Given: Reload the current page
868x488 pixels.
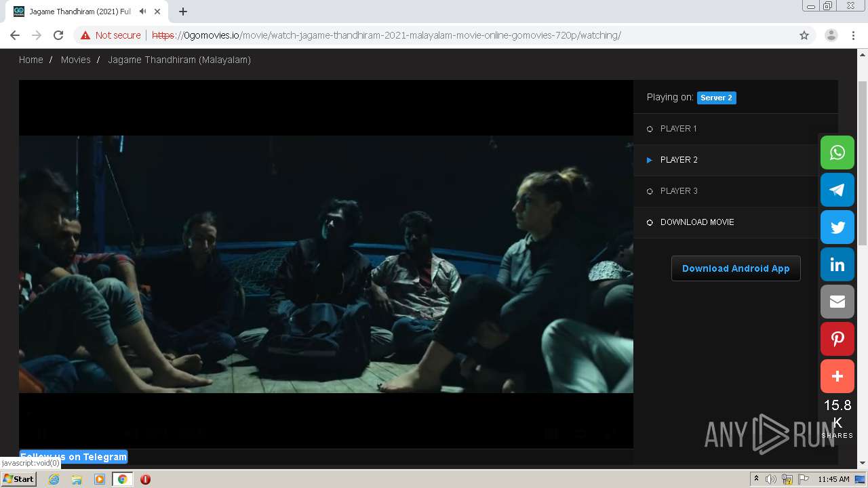Looking at the screenshot, I should pos(58,35).
